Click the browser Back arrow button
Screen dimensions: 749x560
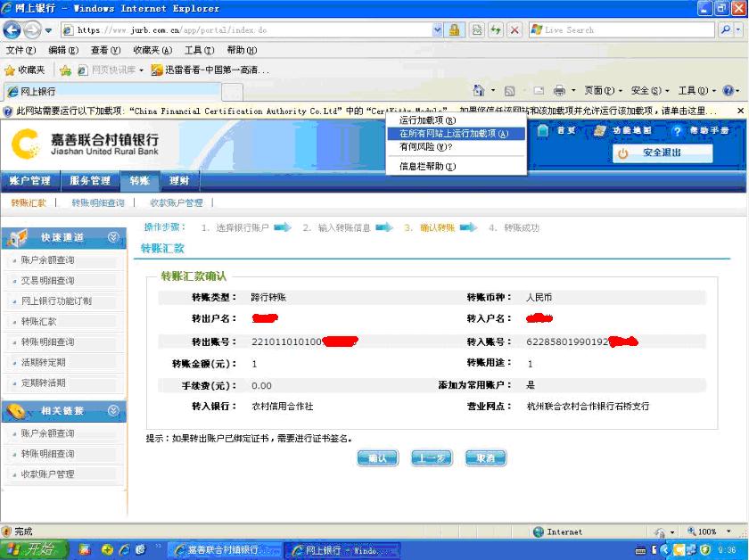(13, 29)
